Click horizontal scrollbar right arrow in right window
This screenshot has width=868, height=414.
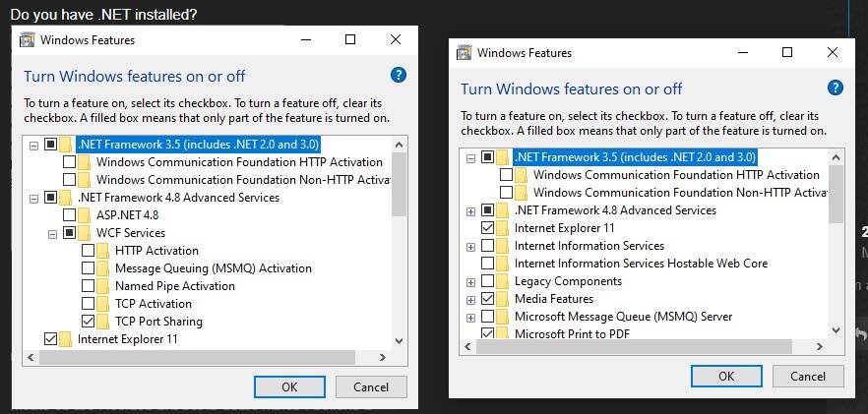(820, 346)
